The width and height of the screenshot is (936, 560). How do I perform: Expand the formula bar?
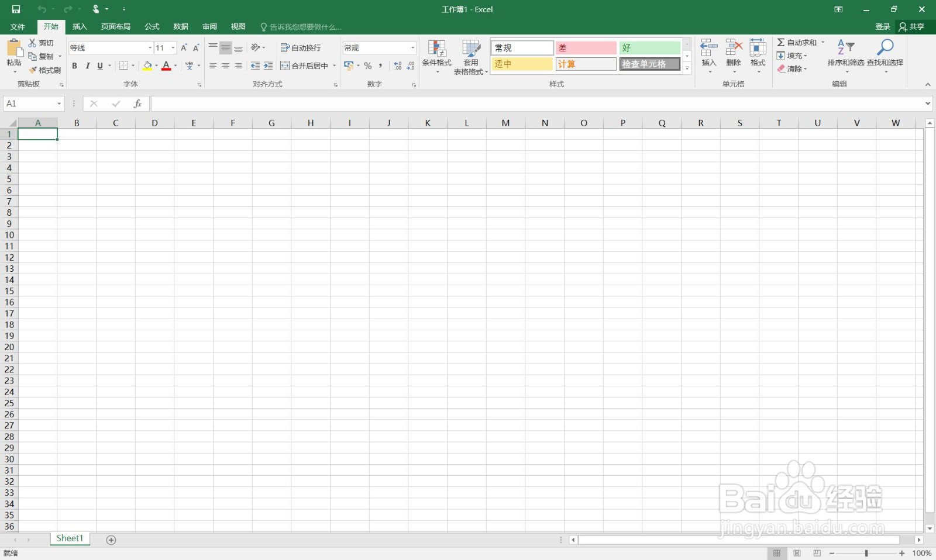tap(928, 103)
